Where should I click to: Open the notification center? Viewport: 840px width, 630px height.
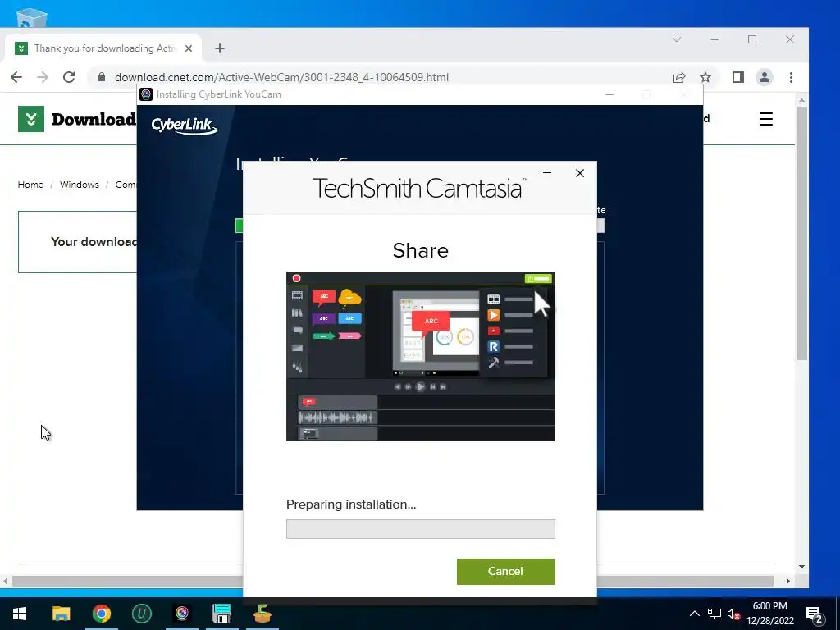click(815, 614)
